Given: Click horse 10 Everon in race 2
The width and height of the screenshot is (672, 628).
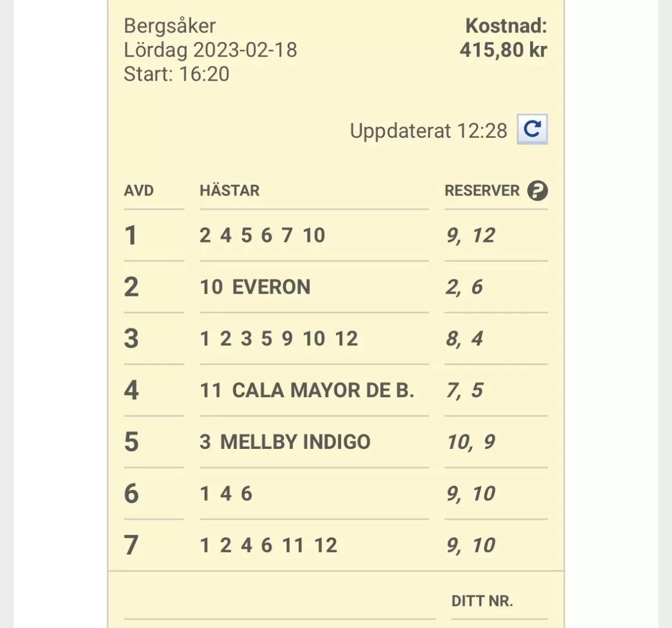Looking at the screenshot, I should [x=255, y=287].
